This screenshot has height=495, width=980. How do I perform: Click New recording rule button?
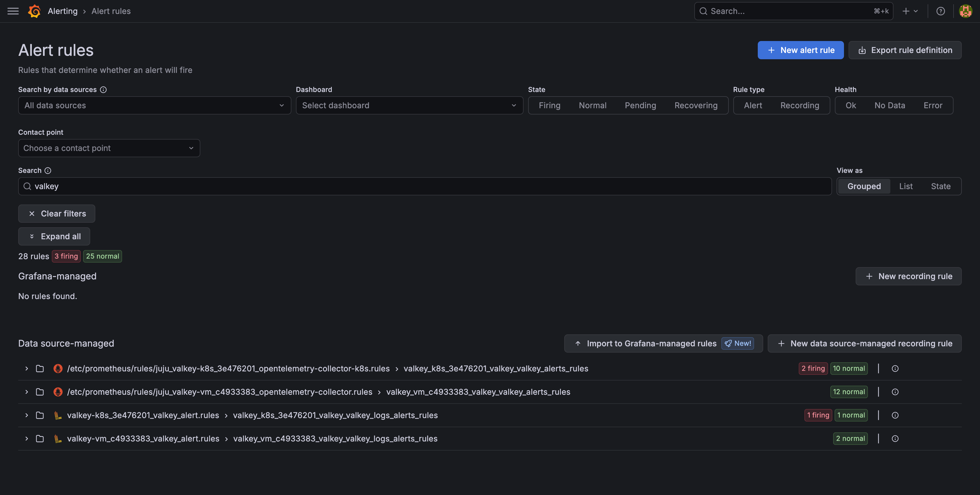[909, 277]
